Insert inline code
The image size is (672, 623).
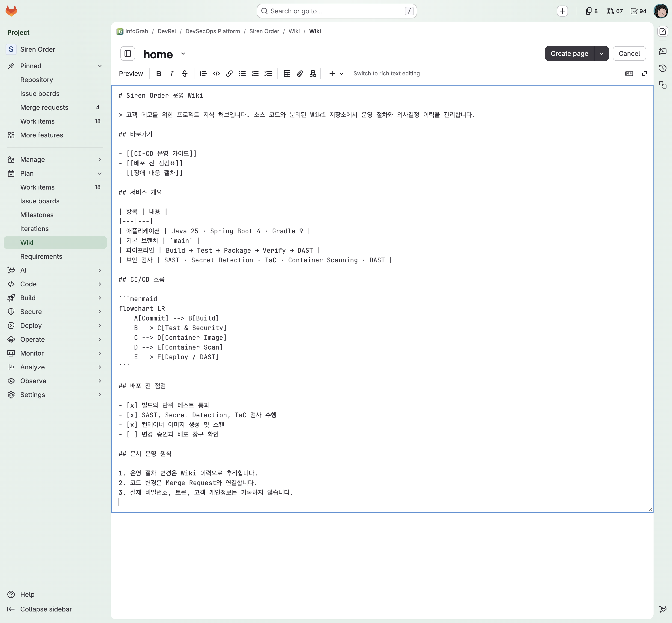217,74
